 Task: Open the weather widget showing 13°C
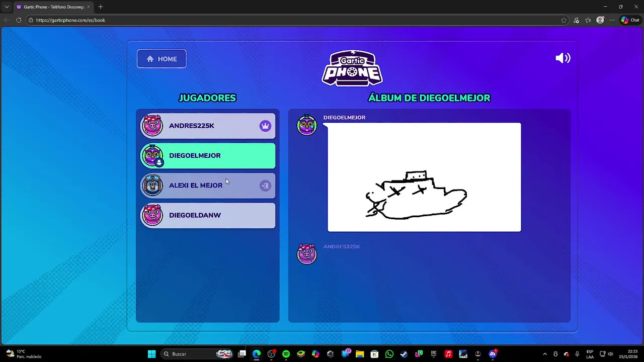(24, 354)
